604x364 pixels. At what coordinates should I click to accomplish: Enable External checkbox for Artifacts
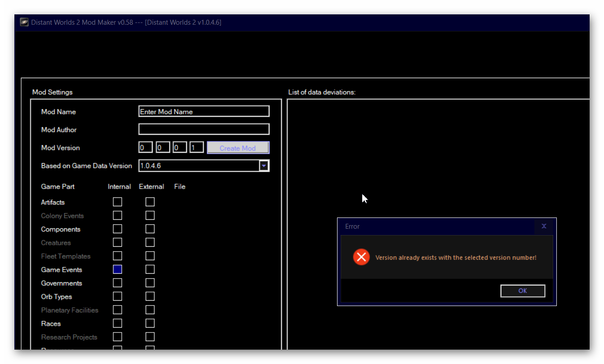tap(150, 202)
